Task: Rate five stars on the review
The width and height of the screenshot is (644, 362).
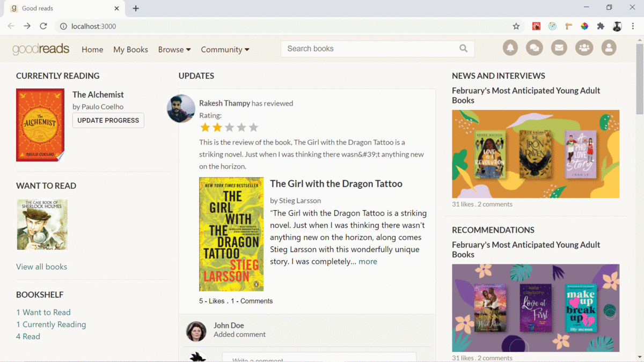Action: click(253, 127)
